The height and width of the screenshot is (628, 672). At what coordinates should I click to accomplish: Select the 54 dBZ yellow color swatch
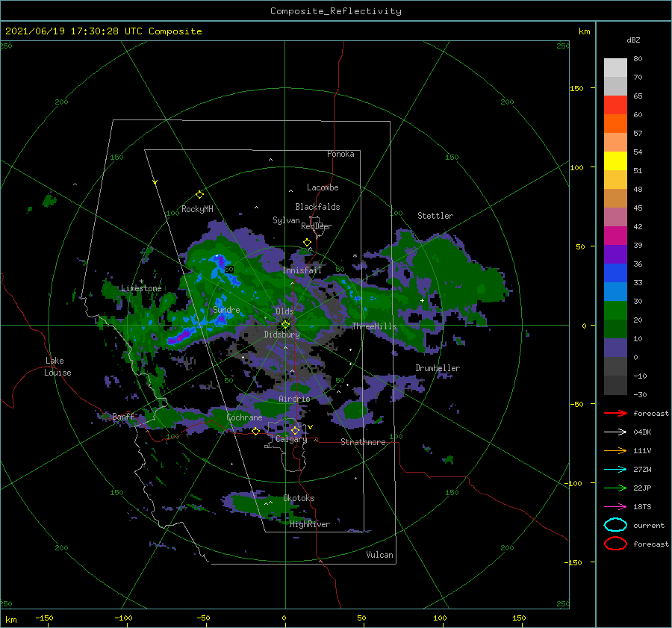615,161
